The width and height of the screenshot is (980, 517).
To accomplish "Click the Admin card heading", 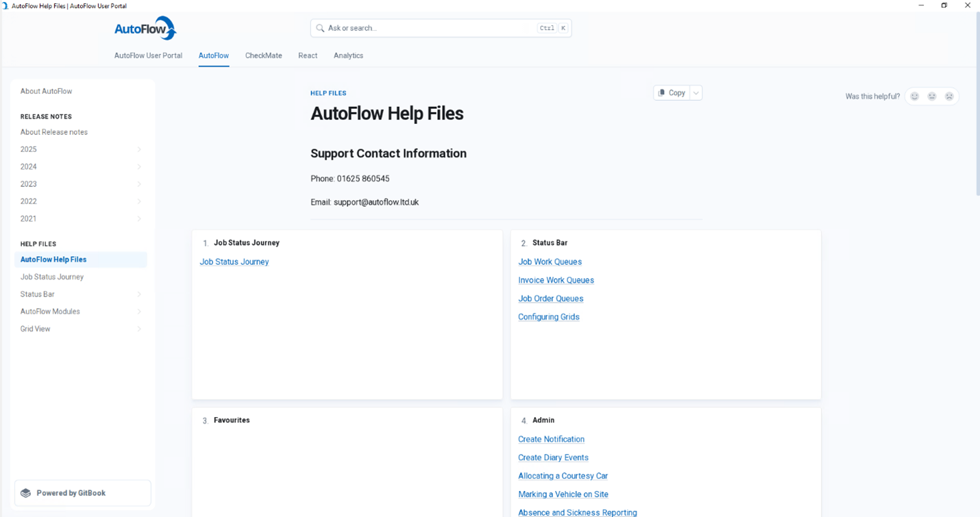I will tap(543, 420).
